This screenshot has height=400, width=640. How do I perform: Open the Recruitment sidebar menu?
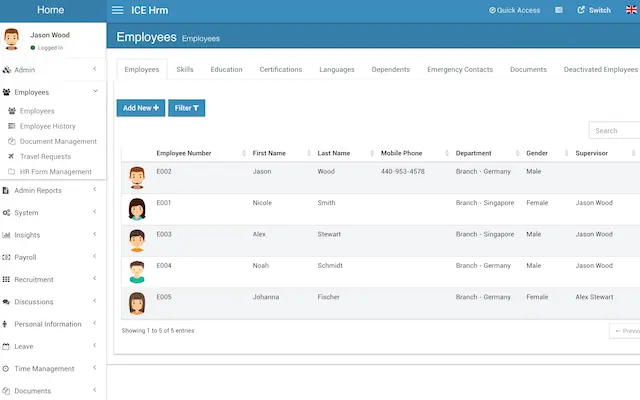pos(33,279)
